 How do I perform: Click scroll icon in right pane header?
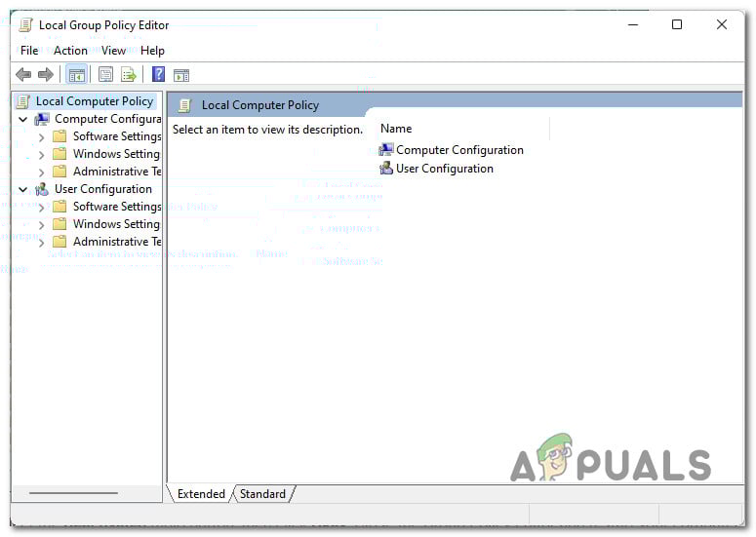(184, 105)
